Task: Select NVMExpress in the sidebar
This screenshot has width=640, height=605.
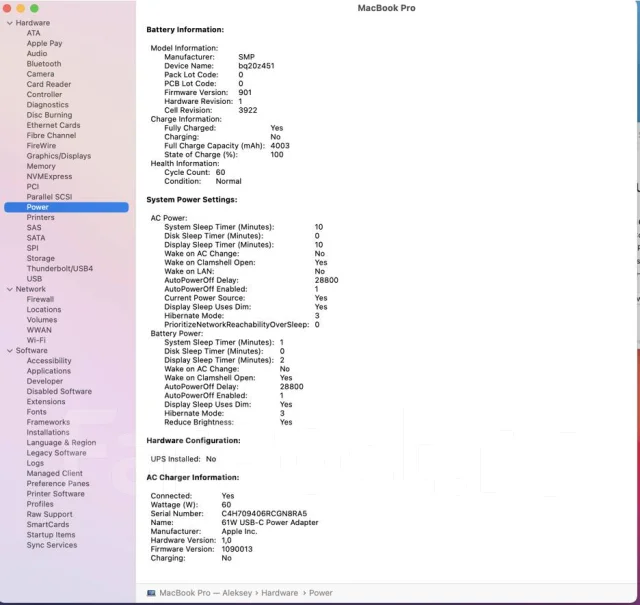Action: (x=49, y=176)
